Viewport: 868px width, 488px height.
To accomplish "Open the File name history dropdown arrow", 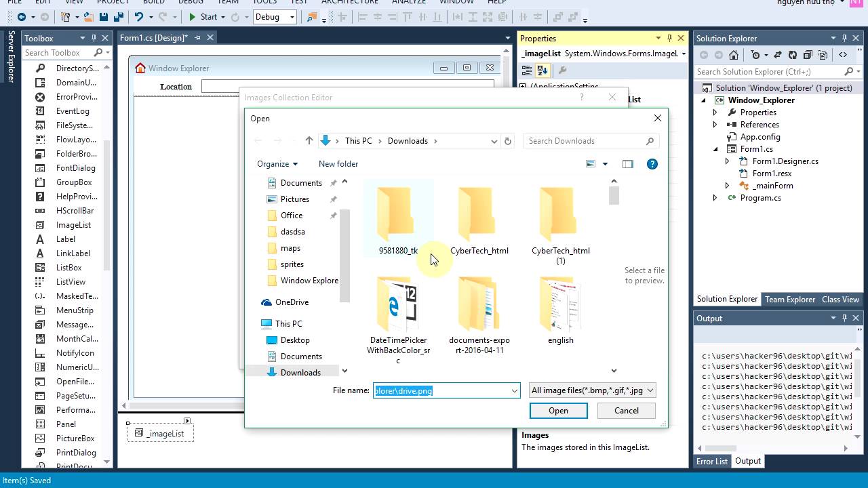I will coord(515,390).
